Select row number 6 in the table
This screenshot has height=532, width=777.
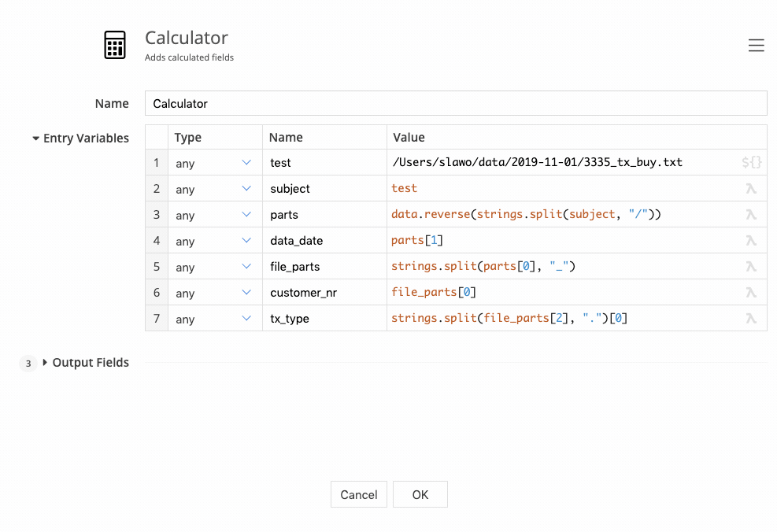pos(157,292)
